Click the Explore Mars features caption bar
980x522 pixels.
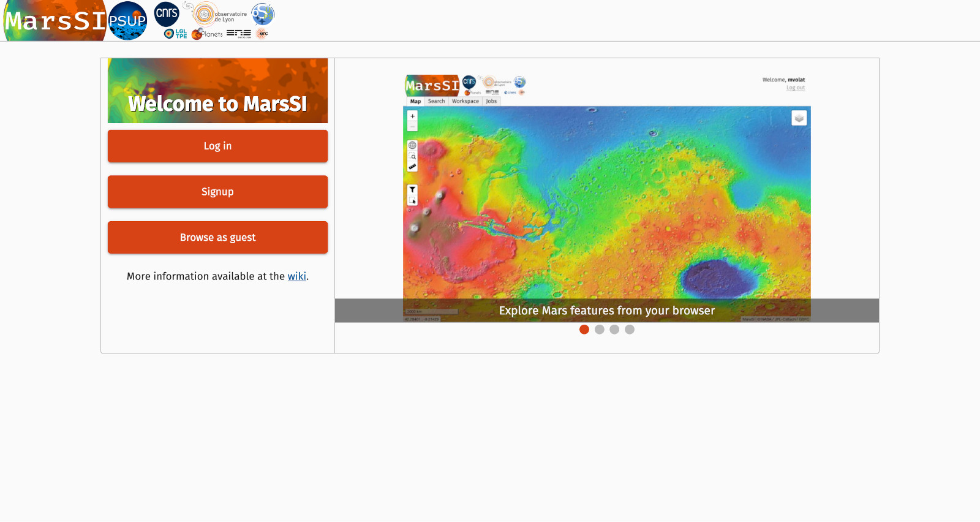coord(606,311)
